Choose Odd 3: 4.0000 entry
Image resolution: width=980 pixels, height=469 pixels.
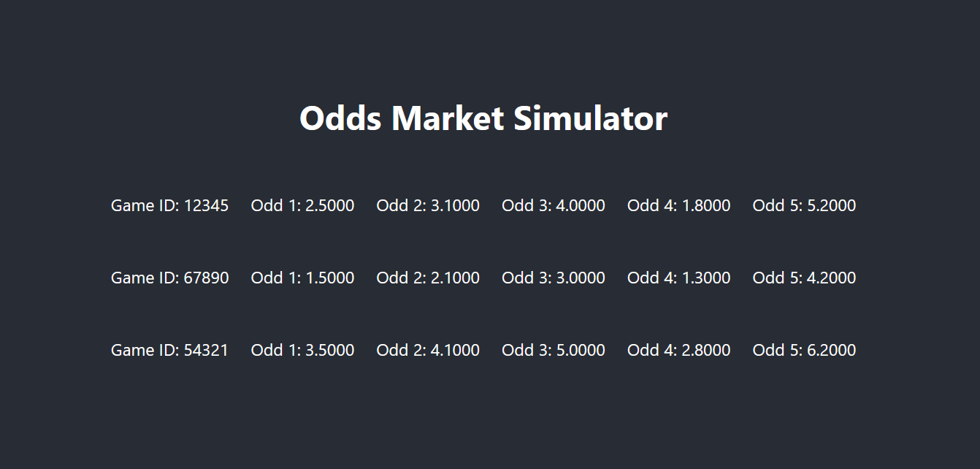tap(554, 205)
